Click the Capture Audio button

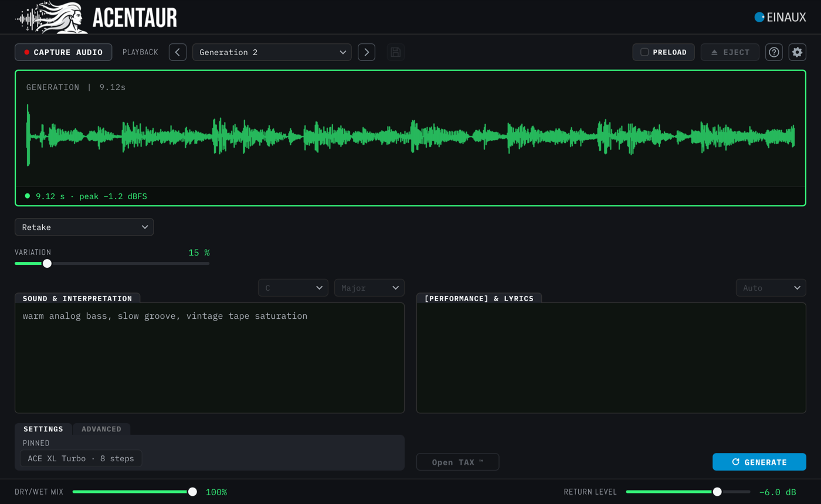pyautogui.click(x=63, y=52)
